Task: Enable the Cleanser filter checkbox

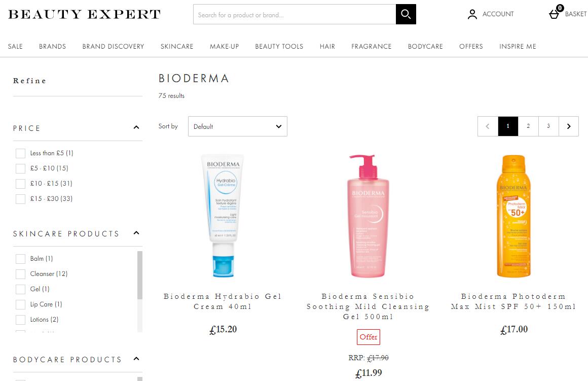Action: click(x=21, y=274)
